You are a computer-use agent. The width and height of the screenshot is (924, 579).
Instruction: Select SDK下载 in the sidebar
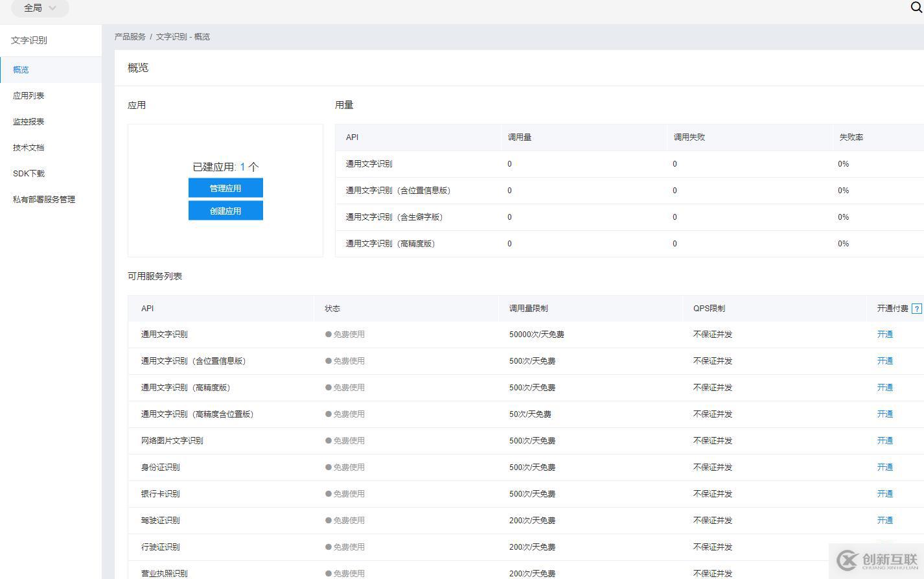click(29, 173)
